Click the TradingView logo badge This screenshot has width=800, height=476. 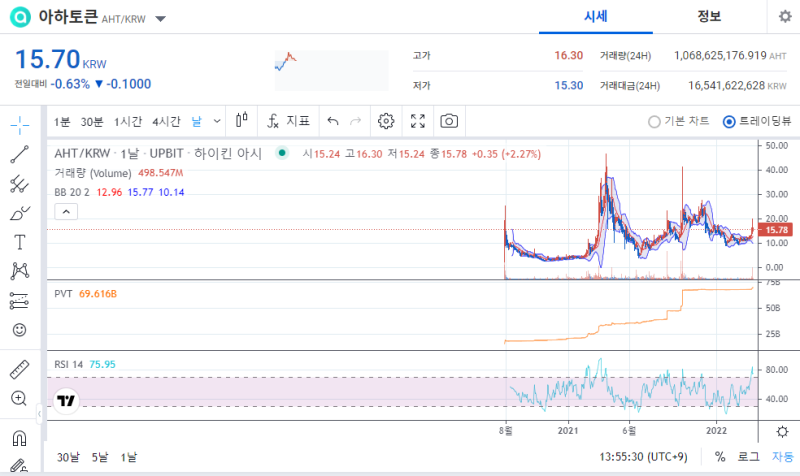[x=66, y=400]
